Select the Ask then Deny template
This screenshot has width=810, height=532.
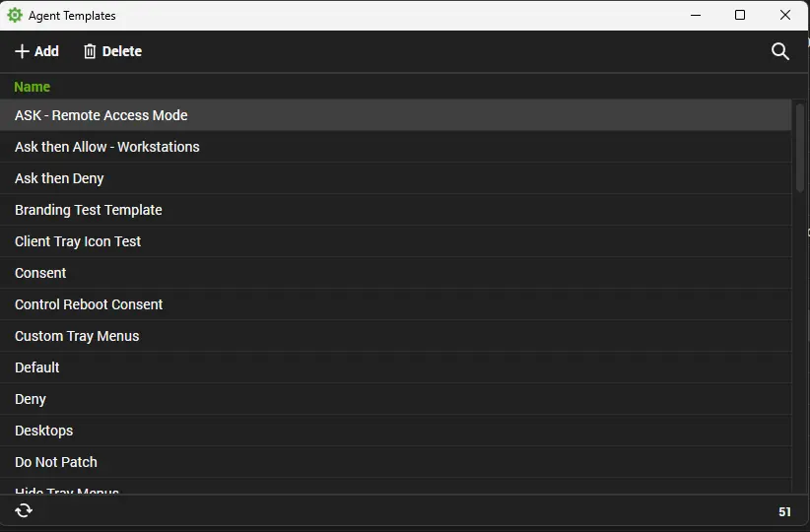[395, 178]
